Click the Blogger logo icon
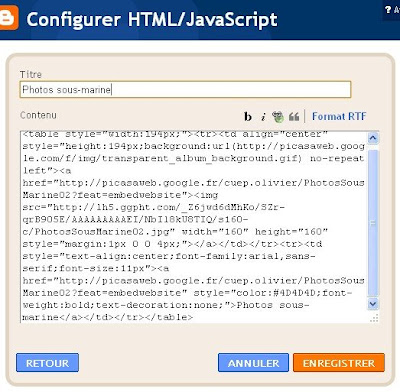Viewport: 400px width, 392px height. pos(8,17)
